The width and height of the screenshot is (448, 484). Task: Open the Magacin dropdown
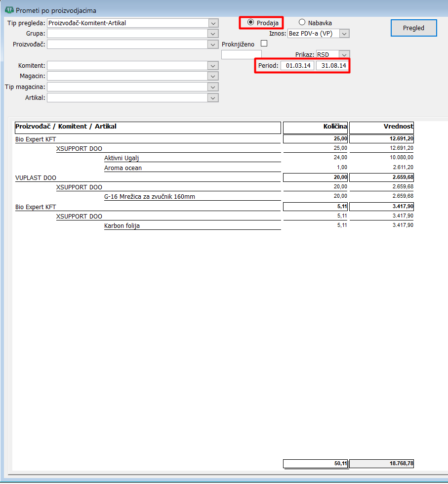213,76
